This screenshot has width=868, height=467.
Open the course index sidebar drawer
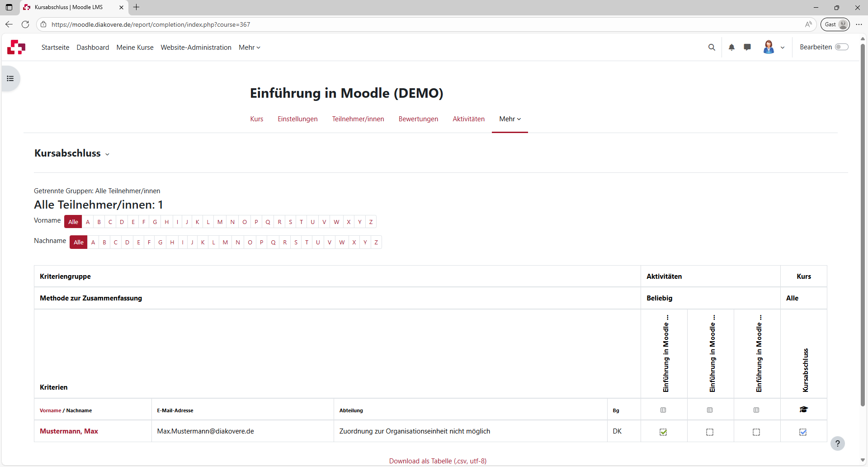point(10,79)
